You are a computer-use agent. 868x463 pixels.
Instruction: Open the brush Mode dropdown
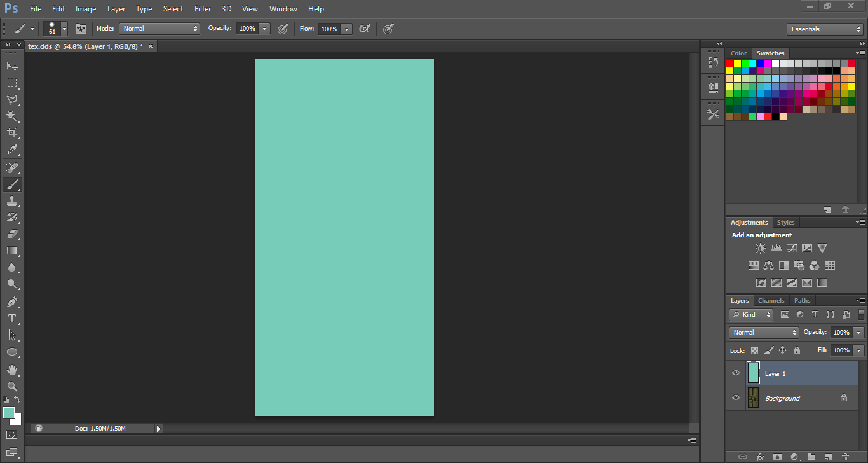(x=159, y=29)
